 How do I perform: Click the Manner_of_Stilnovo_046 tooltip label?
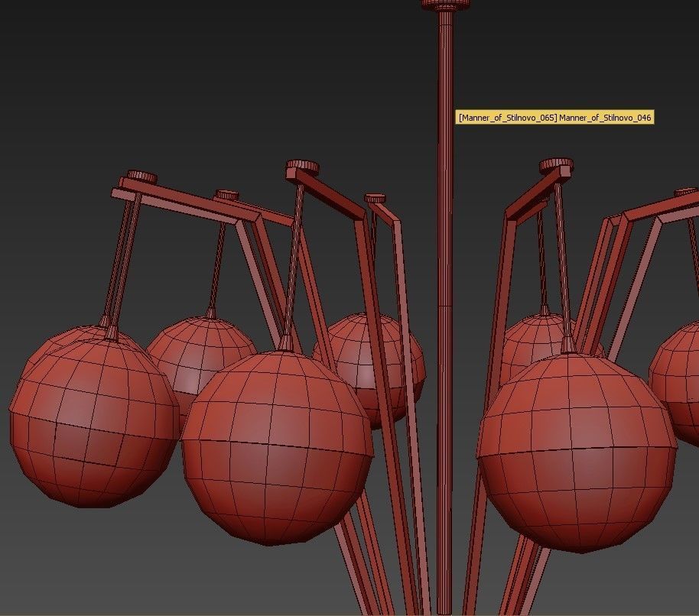point(554,117)
